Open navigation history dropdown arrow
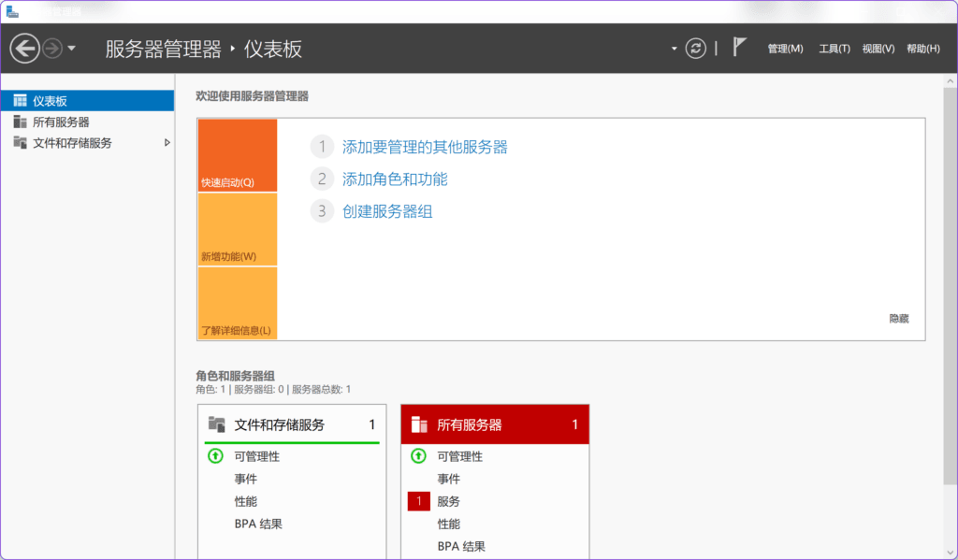 pos(72,49)
